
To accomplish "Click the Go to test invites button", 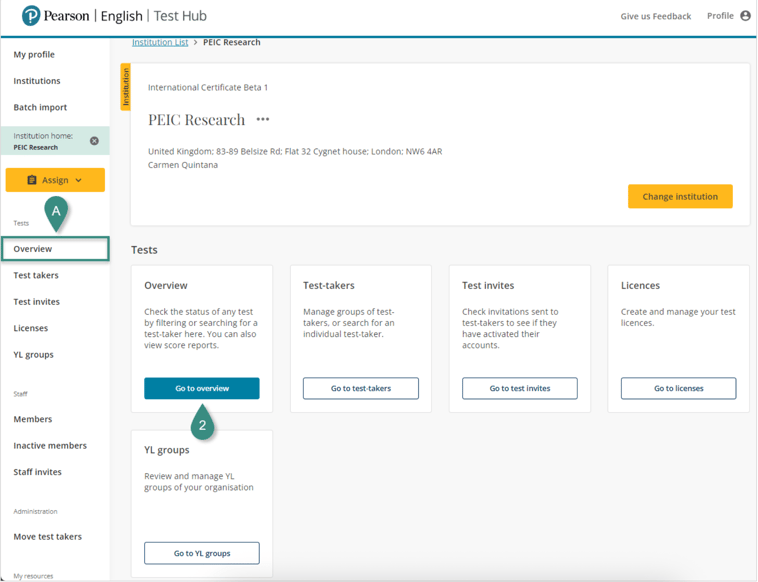I will [520, 388].
